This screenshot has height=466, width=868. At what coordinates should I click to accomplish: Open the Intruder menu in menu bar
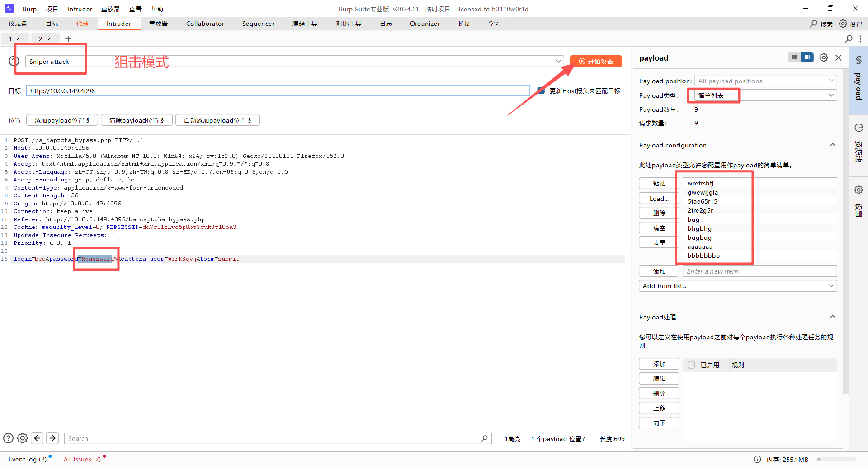tap(80, 9)
